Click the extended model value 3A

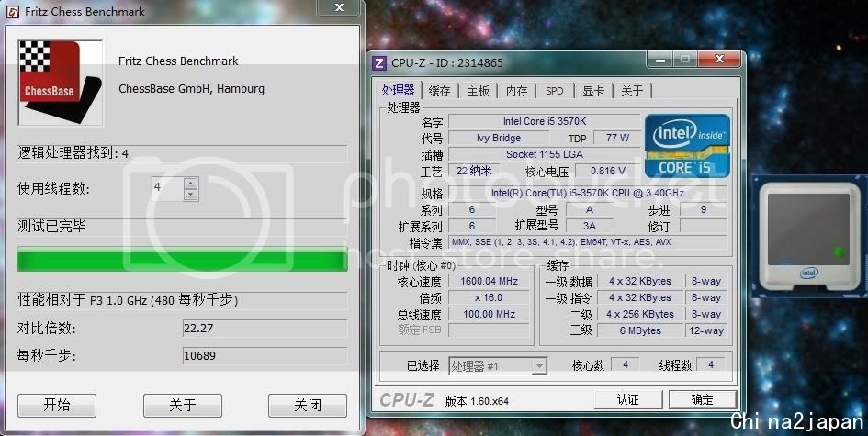click(589, 226)
